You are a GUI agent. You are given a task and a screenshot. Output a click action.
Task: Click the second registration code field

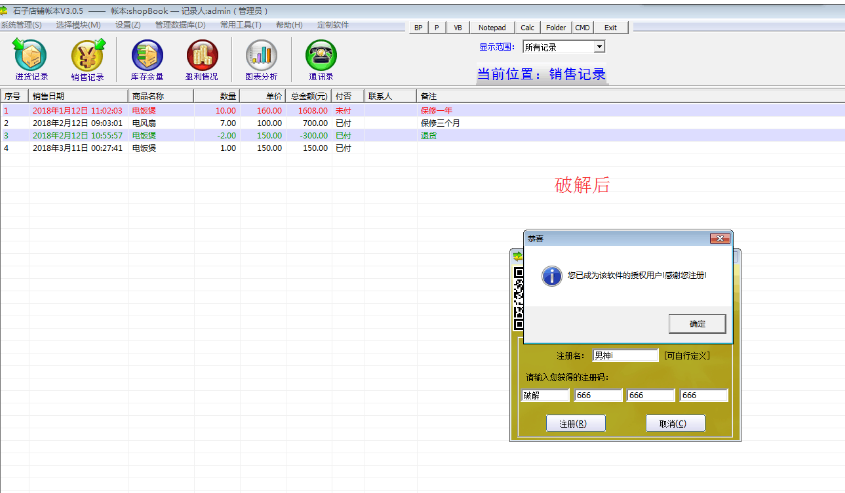click(598, 395)
